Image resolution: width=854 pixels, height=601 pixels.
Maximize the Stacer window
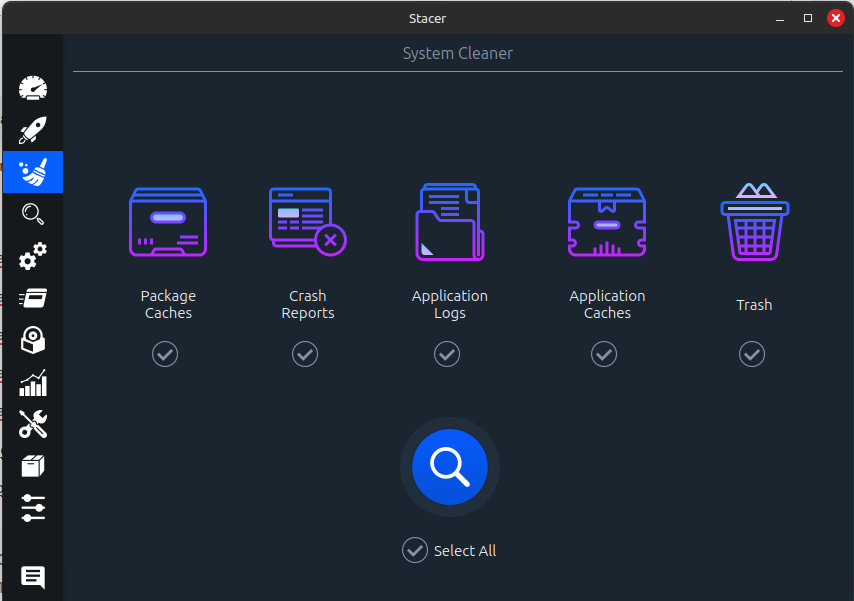tap(808, 18)
